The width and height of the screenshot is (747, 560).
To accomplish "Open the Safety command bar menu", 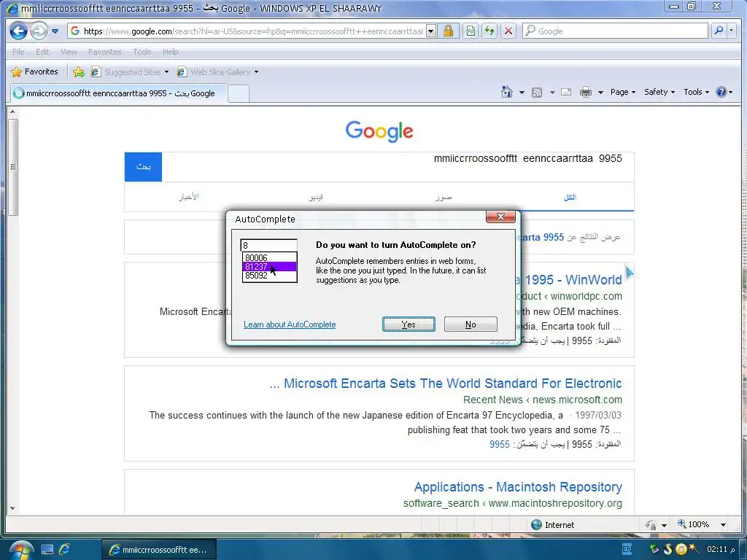I will [x=659, y=93].
